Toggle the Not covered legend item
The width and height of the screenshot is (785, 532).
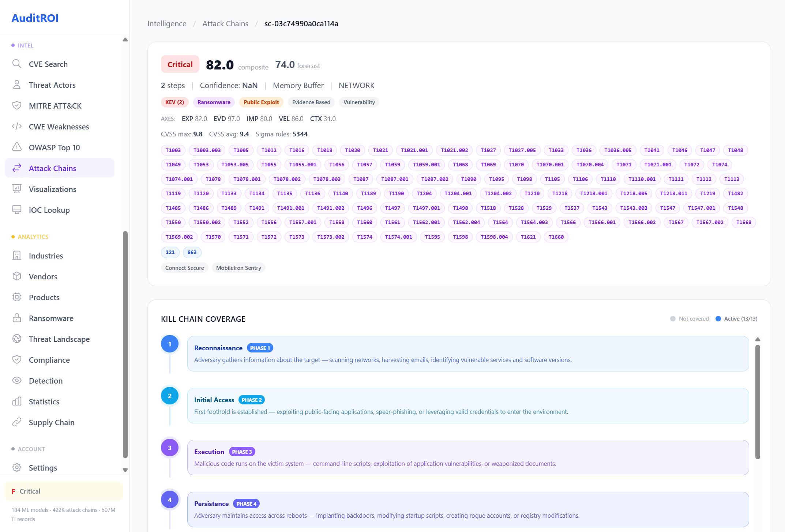(x=690, y=319)
